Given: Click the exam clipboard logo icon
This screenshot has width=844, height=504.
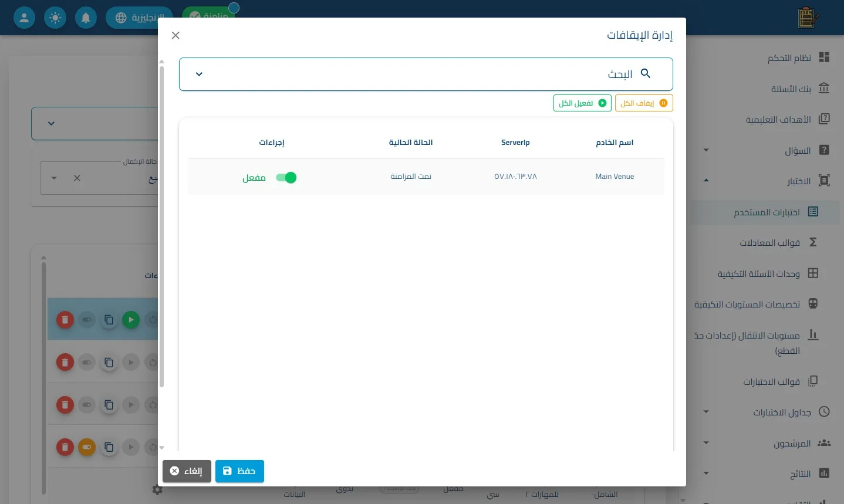Looking at the screenshot, I should pyautogui.click(x=808, y=18).
